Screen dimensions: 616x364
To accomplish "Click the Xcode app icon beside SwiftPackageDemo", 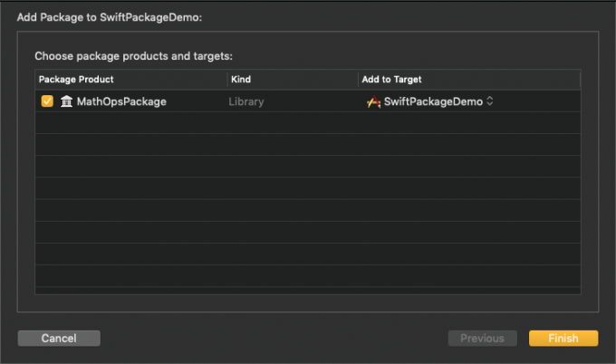I will pyautogui.click(x=373, y=101).
